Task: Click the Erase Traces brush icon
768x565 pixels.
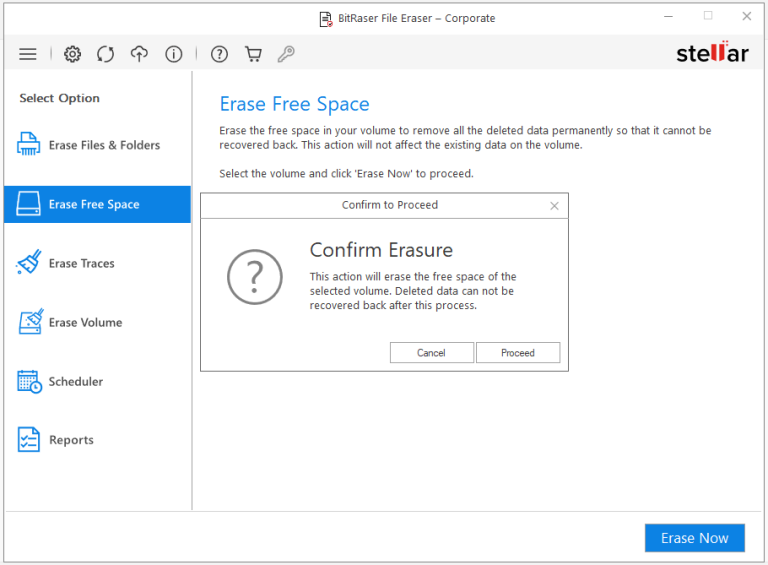Action: click(x=28, y=262)
